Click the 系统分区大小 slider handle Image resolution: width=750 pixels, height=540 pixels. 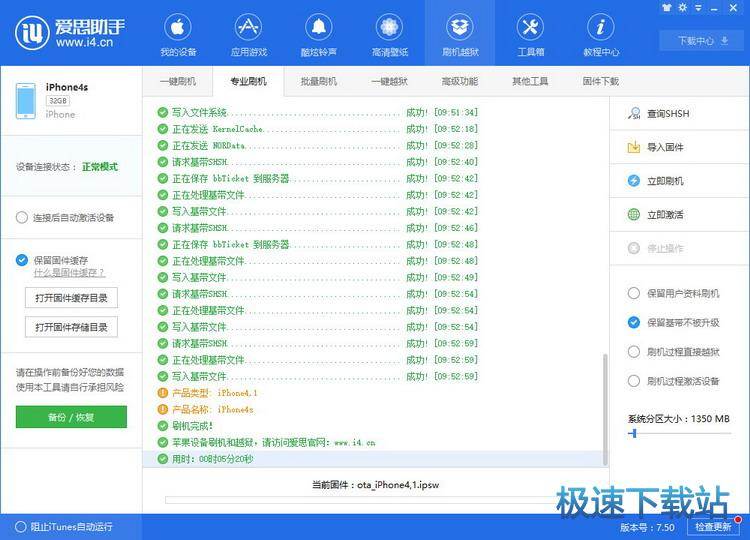click(x=634, y=433)
